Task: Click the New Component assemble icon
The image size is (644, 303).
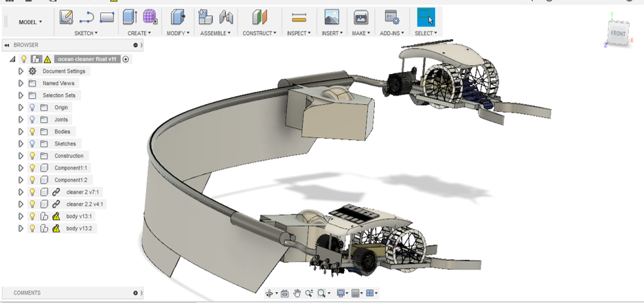Action: click(205, 17)
